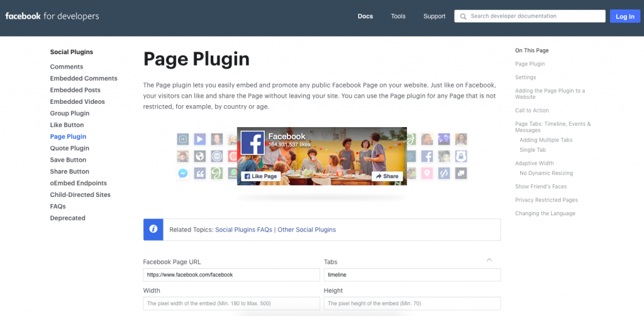Click the pink location pin icon
Screen dimensions: 644x316
[427, 173]
